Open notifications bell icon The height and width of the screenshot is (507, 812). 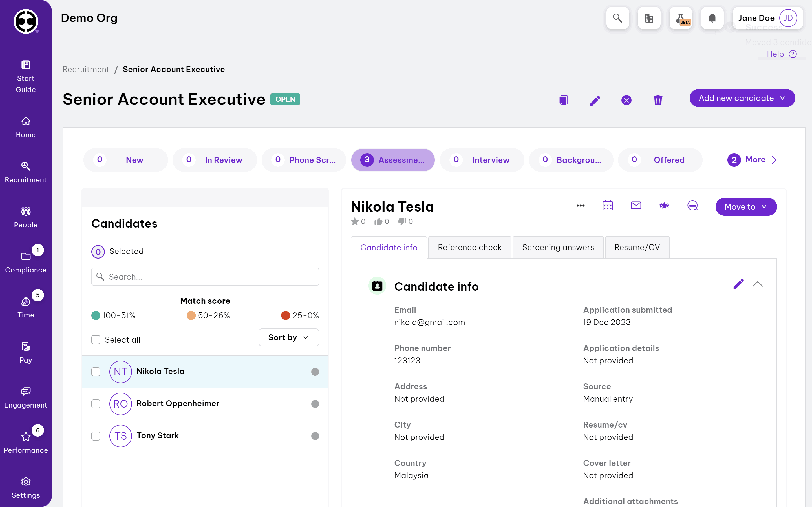[712, 18]
